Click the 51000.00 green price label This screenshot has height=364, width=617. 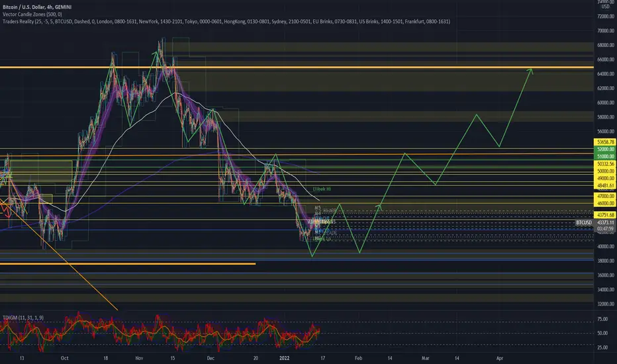tap(605, 156)
